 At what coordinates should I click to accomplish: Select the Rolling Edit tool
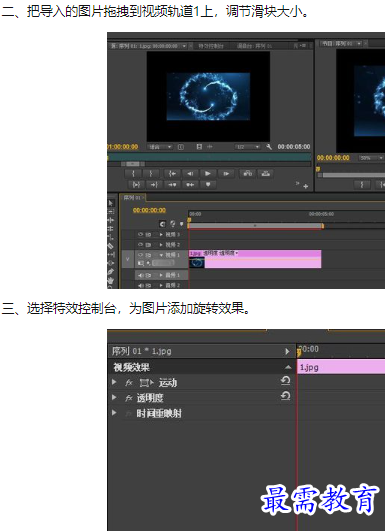(x=111, y=229)
